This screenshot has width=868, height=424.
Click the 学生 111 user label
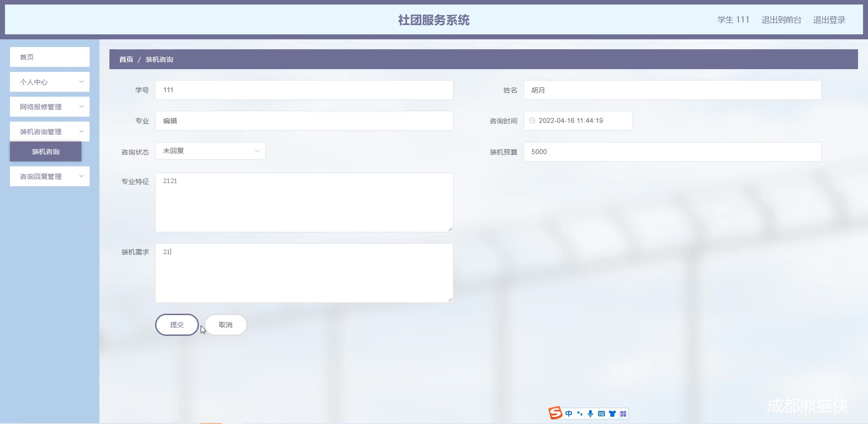[x=733, y=20]
